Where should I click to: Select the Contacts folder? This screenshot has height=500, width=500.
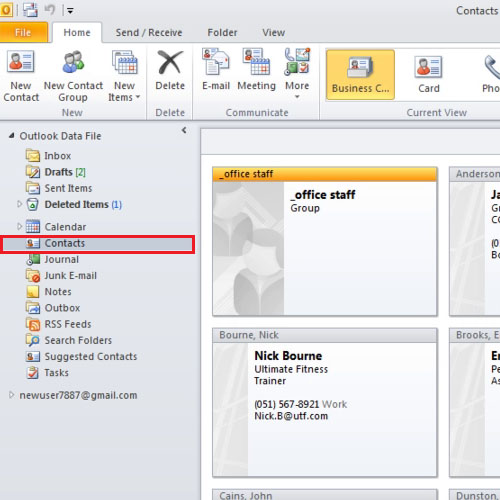[97, 244]
